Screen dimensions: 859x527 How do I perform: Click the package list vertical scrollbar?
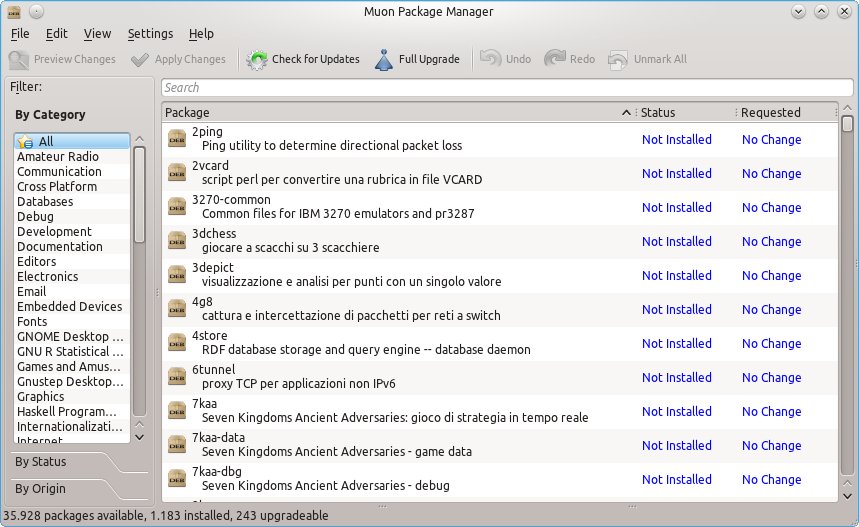tap(847, 300)
